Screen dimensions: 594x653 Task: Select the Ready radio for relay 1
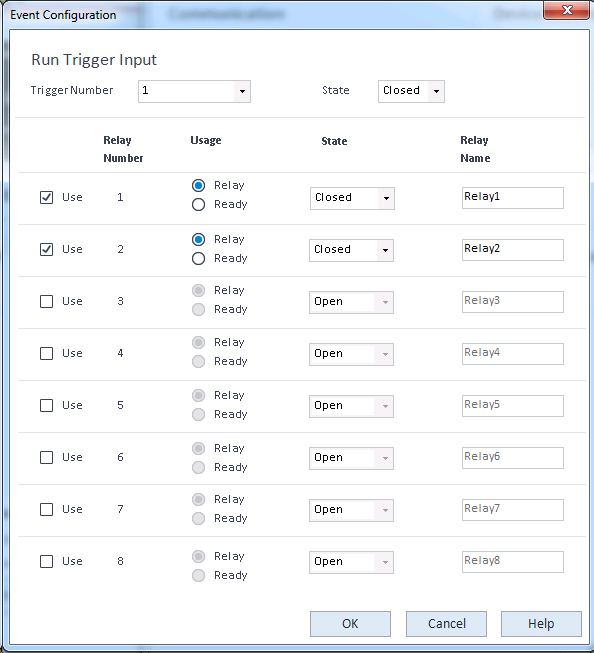tap(198, 204)
